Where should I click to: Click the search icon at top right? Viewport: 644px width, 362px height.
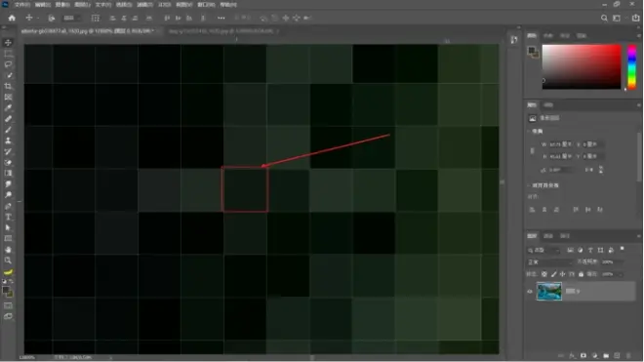(x=604, y=19)
